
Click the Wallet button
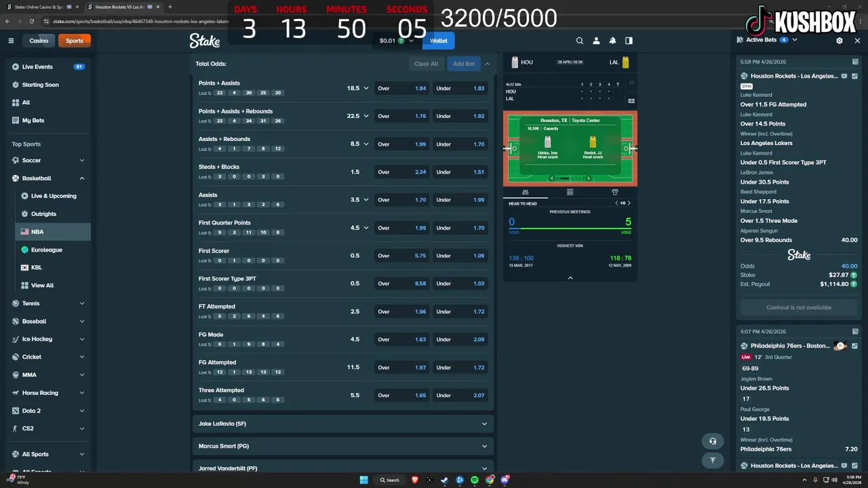439,41
